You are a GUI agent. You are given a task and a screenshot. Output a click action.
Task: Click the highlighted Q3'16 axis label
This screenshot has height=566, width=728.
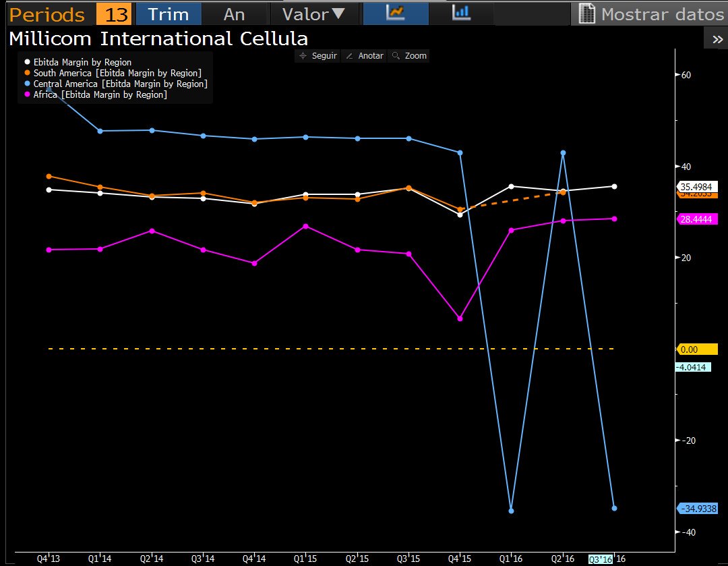click(601, 559)
